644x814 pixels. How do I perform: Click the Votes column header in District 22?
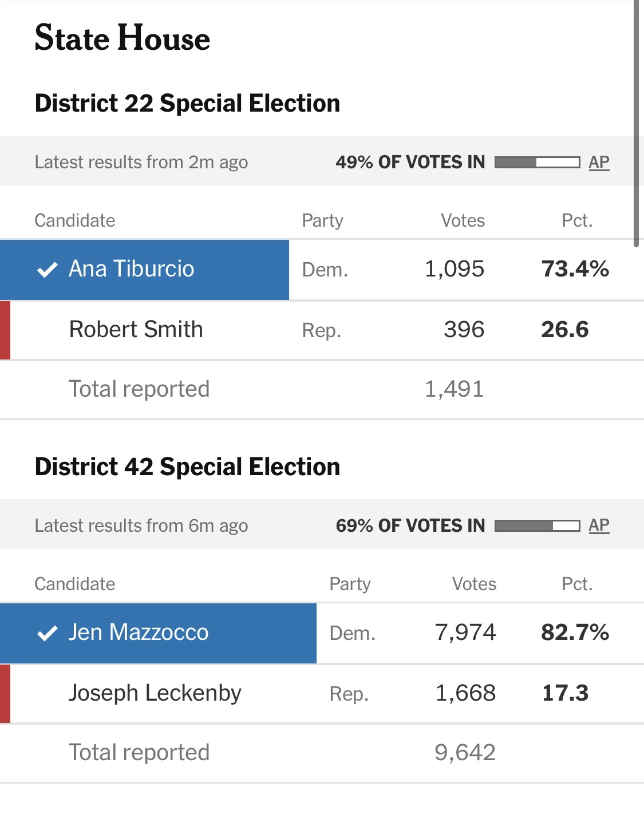(x=463, y=220)
